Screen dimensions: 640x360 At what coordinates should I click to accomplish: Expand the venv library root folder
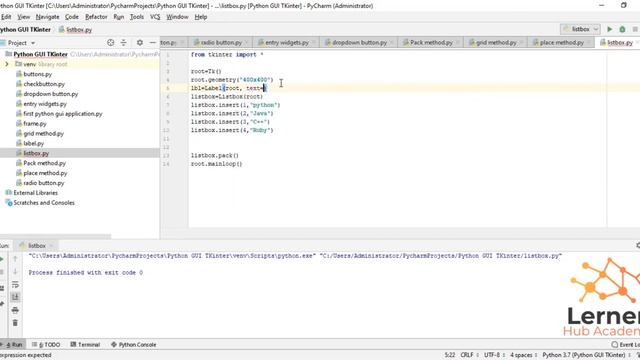click(x=7, y=64)
